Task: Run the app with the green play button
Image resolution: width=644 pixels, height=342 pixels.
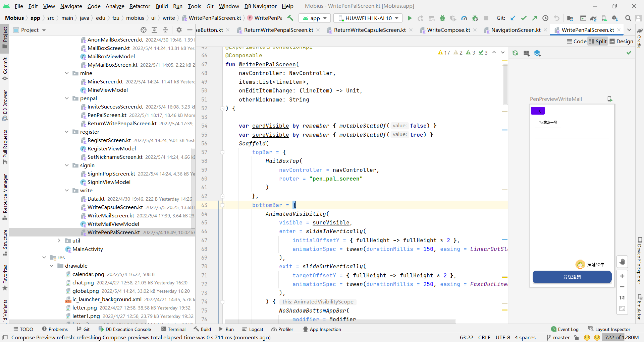Action: pos(409,18)
